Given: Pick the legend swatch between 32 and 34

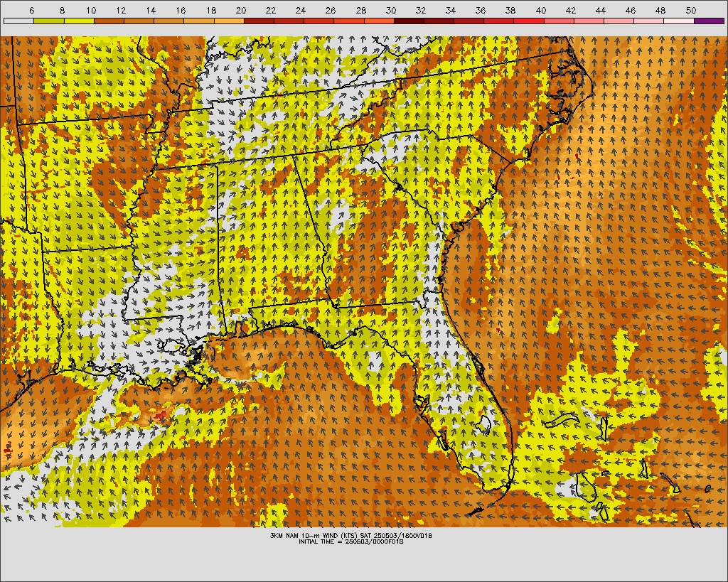Looking at the screenshot, I should (439, 21).
